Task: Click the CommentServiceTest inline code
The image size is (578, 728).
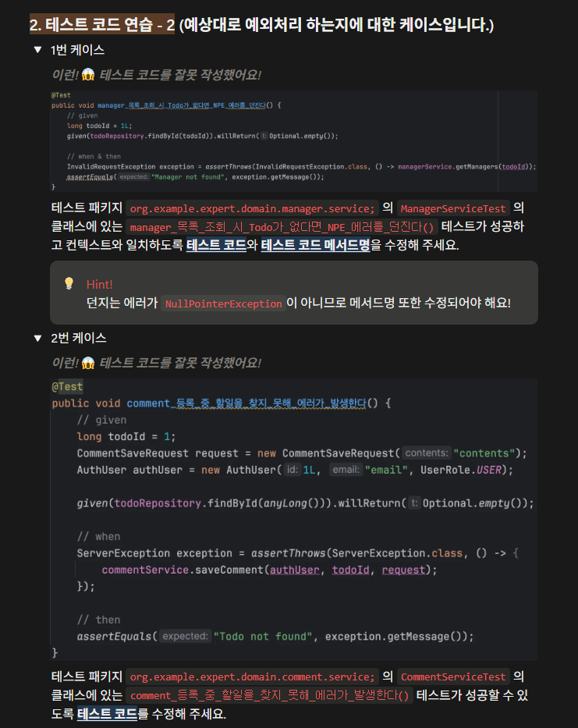Action: point(453,677)
